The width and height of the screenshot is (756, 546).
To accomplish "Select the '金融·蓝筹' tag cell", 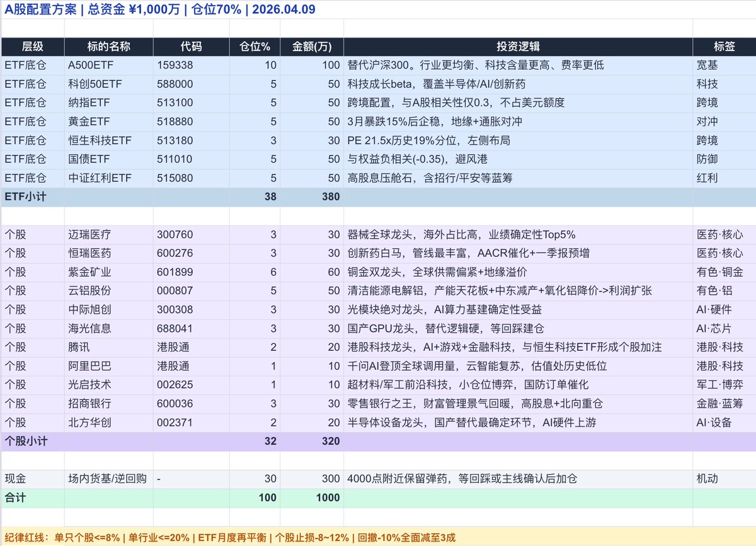I will (724, 404).
